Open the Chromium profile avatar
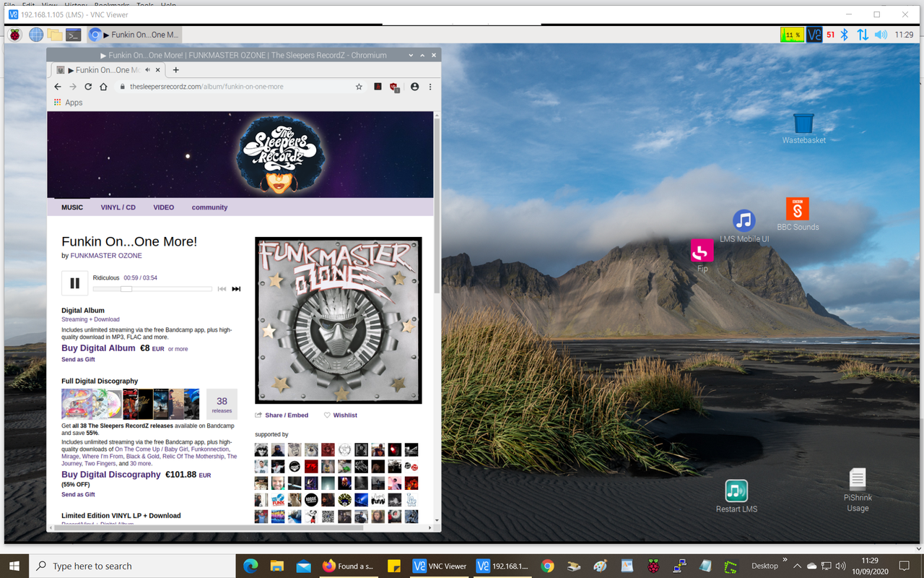The image size is (924, 578). tap(414, 87)
